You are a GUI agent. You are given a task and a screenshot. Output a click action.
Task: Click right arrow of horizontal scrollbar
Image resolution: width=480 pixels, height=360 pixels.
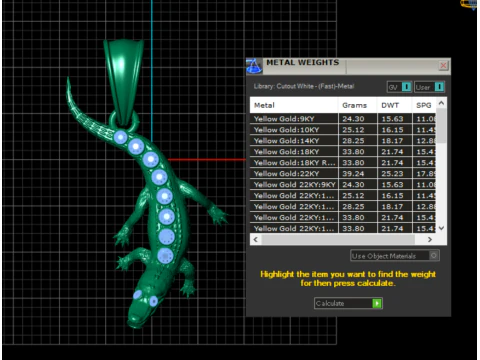[x=430, y=239]
